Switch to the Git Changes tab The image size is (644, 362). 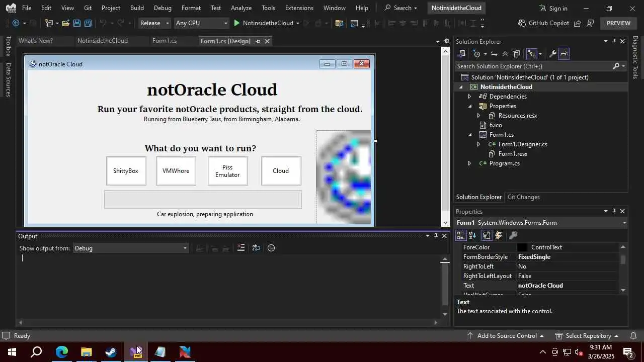point(523,197)
